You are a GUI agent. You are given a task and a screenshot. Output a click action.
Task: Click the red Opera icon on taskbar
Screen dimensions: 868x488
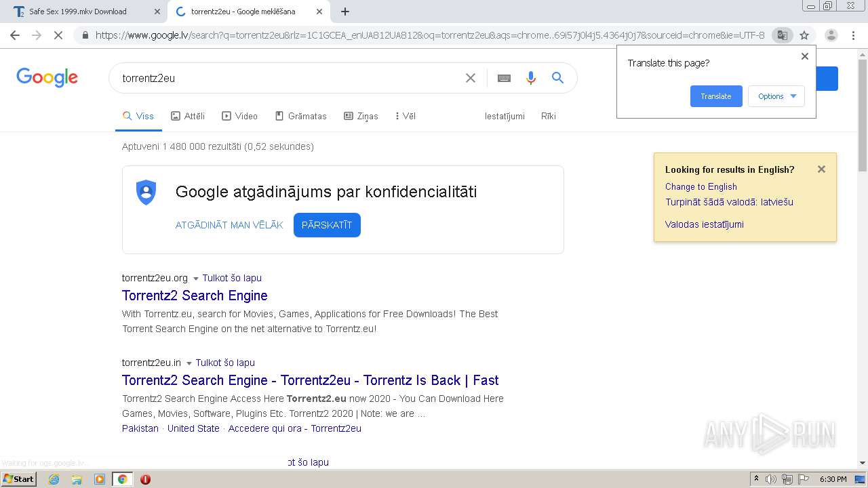point(145,479)
